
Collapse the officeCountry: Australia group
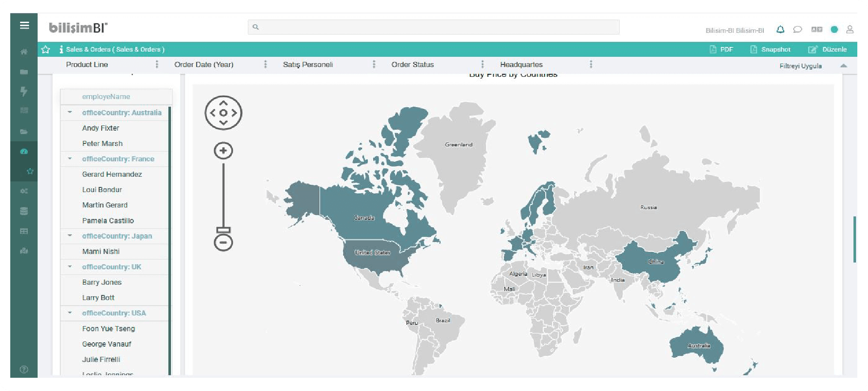point(70,113)
